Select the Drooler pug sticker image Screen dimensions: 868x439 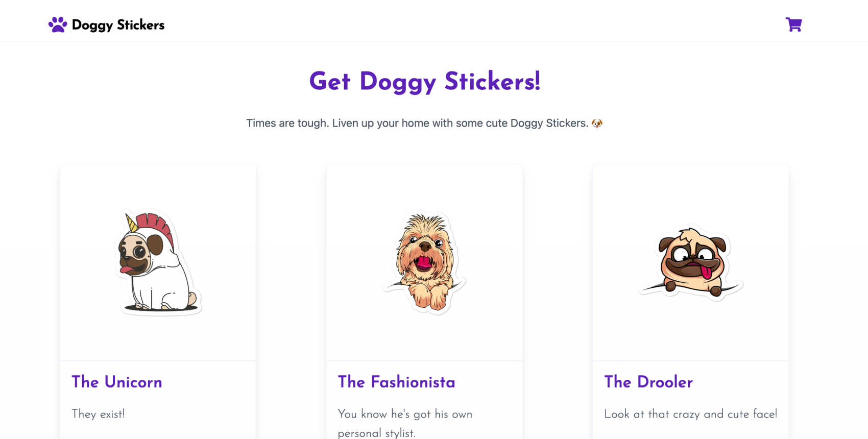[x=691, y=262]
